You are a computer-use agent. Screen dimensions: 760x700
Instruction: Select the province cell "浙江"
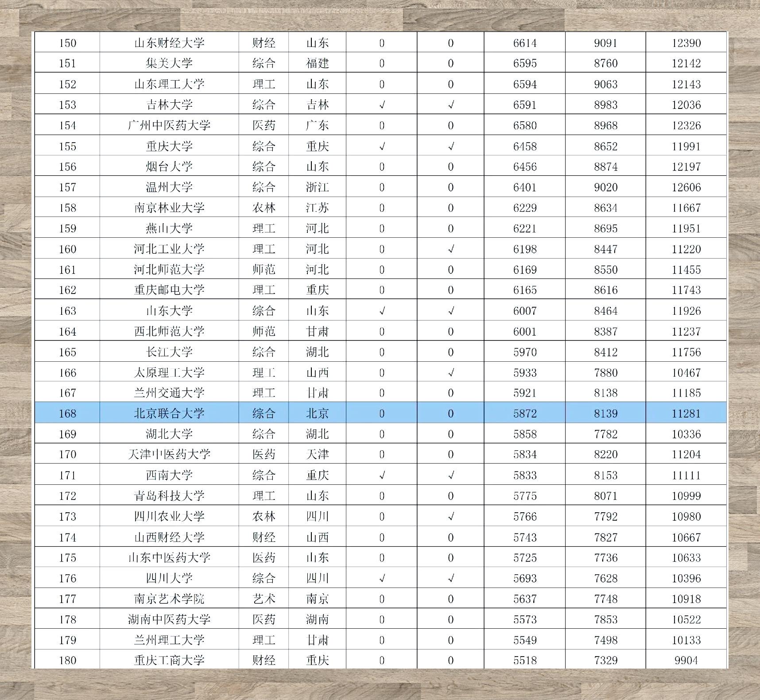point(317,187)
